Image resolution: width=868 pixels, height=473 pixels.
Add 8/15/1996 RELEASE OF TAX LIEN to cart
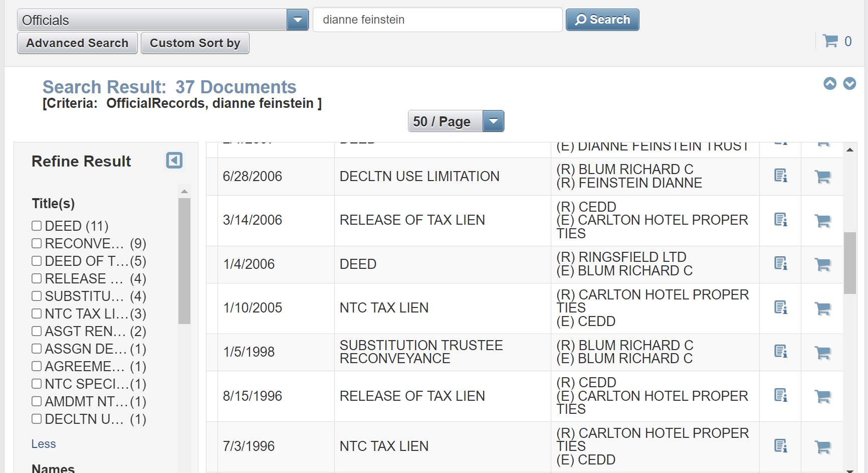pyautogui.click(x=822, y=396)
